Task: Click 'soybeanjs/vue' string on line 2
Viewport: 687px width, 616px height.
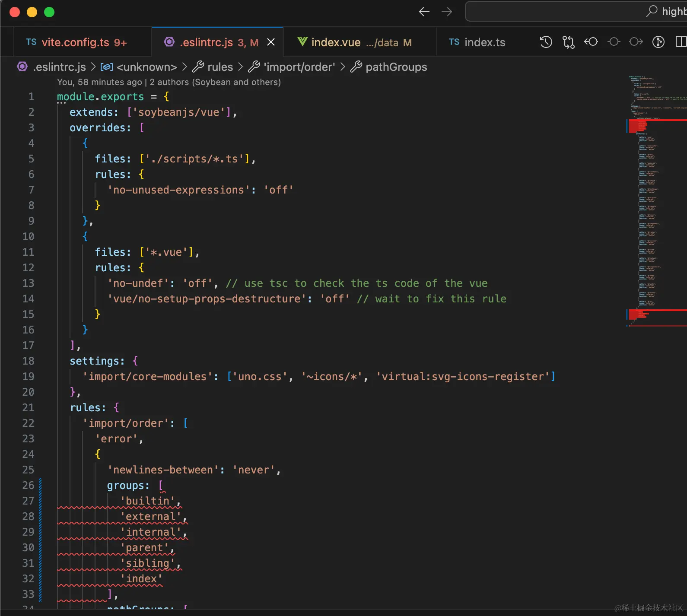Action: click(x=179, y=112)
